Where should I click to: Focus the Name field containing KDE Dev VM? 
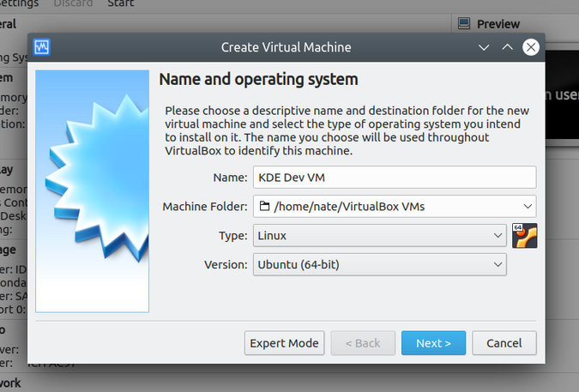394,177
